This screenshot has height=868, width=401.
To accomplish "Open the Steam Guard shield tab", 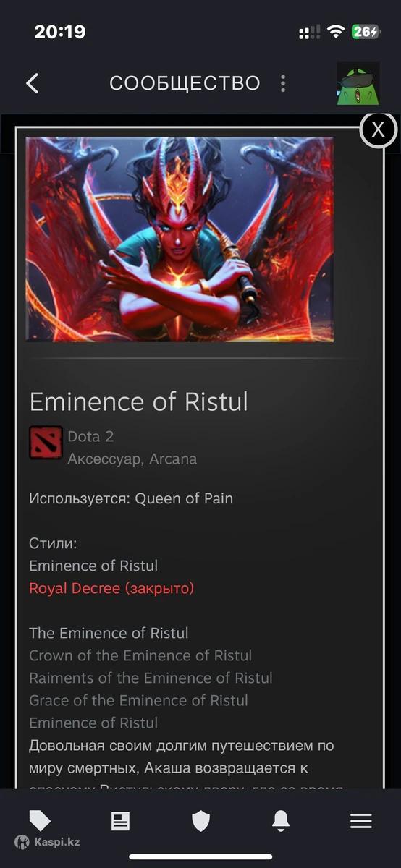I will pos(200,820).
